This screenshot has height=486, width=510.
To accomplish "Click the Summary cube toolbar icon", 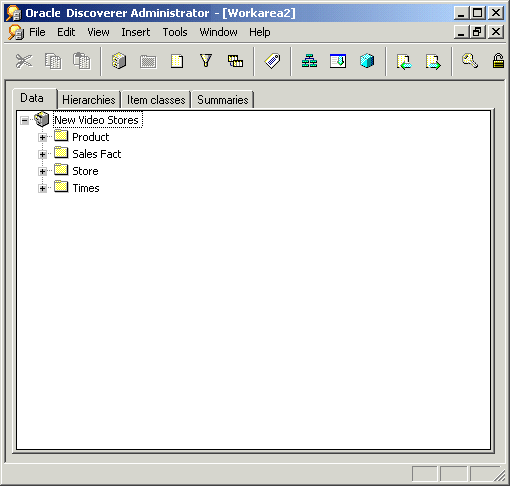I will (x=367, y=61).
